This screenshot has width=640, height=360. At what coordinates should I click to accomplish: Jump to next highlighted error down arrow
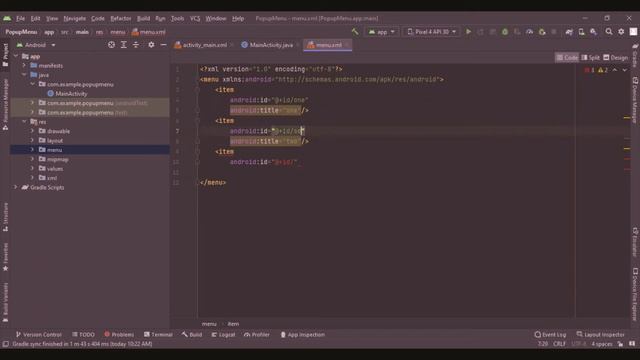point(624,70)
